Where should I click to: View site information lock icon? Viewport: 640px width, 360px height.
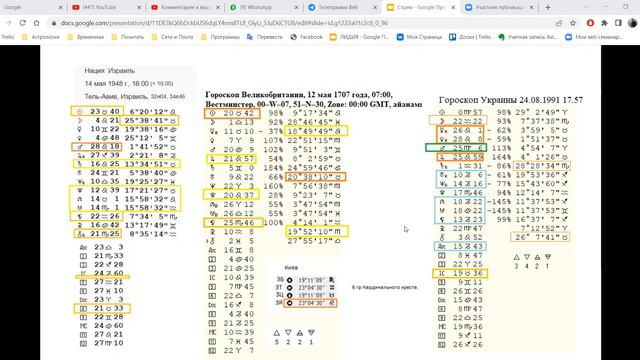pyautogui.click(x=53, y=23)
